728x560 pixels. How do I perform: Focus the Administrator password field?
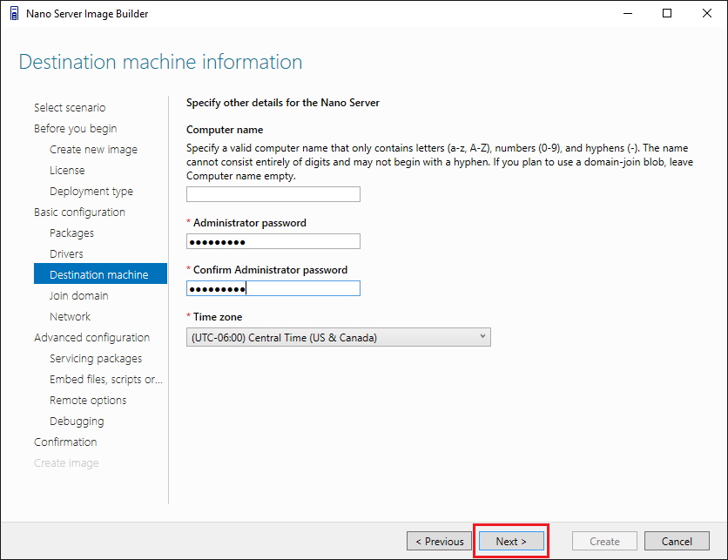[x=273, y=241]
